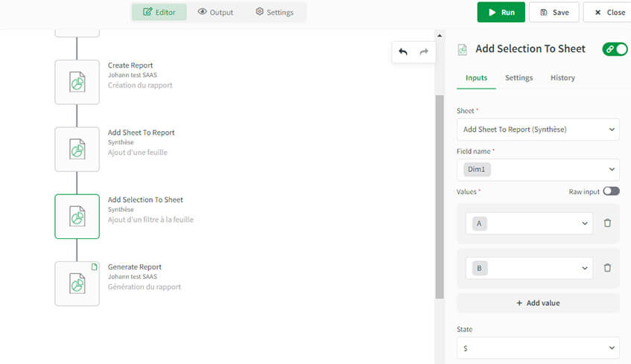Select the Add Sheet To Report block icon
Viewport: 631px width, 364px height.
pyautogui.click(x=77, y=149)
